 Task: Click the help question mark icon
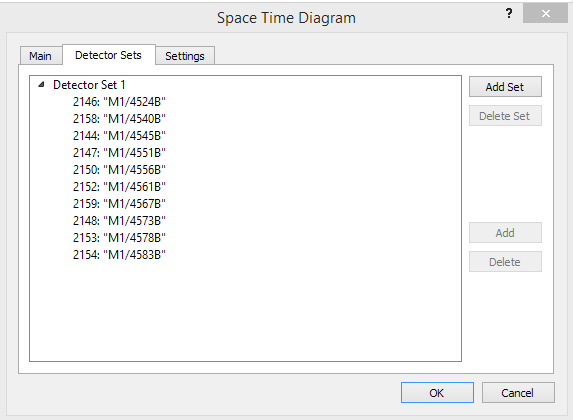[x=509, y=14]
